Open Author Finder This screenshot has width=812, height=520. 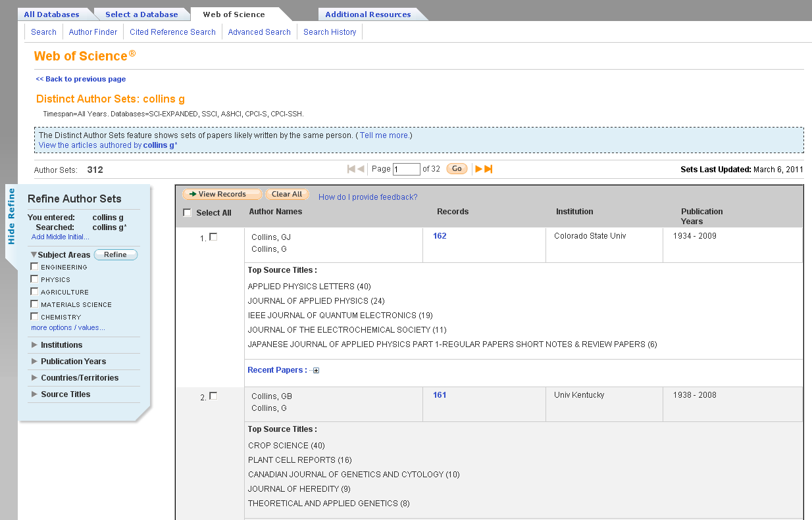[93, 32]
